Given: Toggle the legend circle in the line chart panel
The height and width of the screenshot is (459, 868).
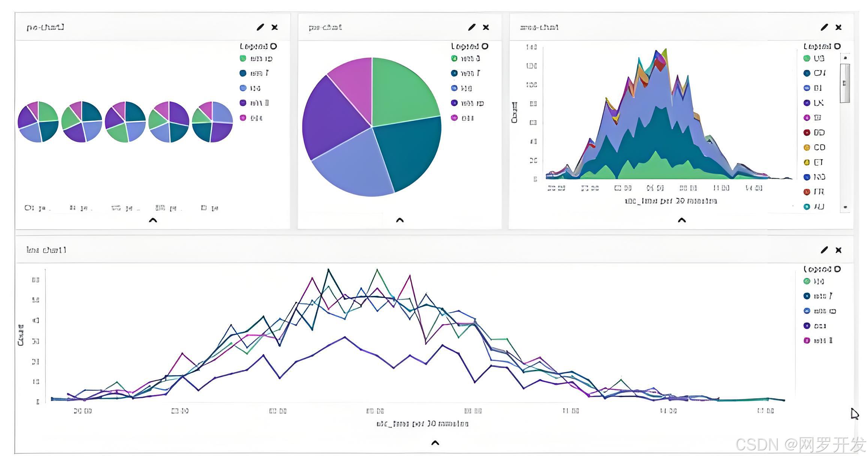Looking at the screenshot, I should (837, 269).
